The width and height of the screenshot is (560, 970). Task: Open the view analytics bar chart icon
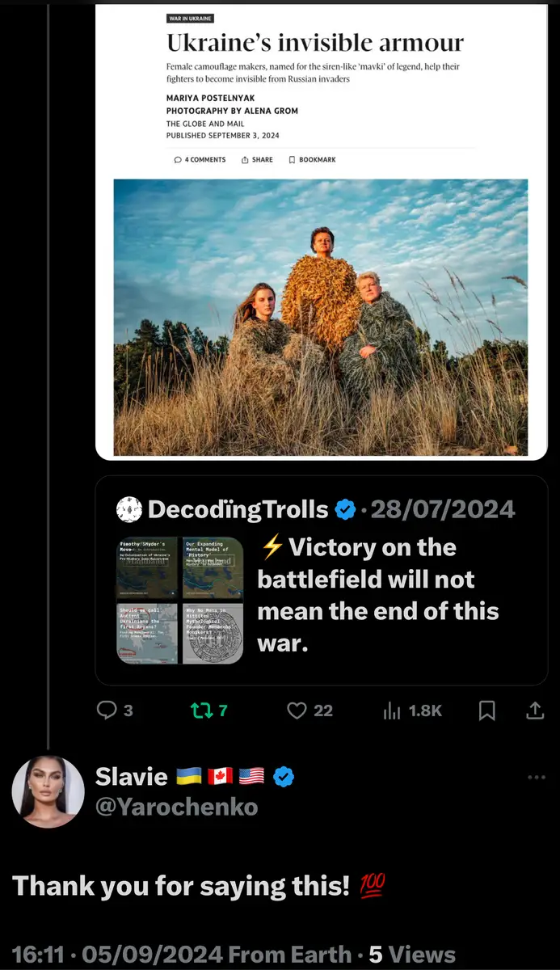click(392, 710)
